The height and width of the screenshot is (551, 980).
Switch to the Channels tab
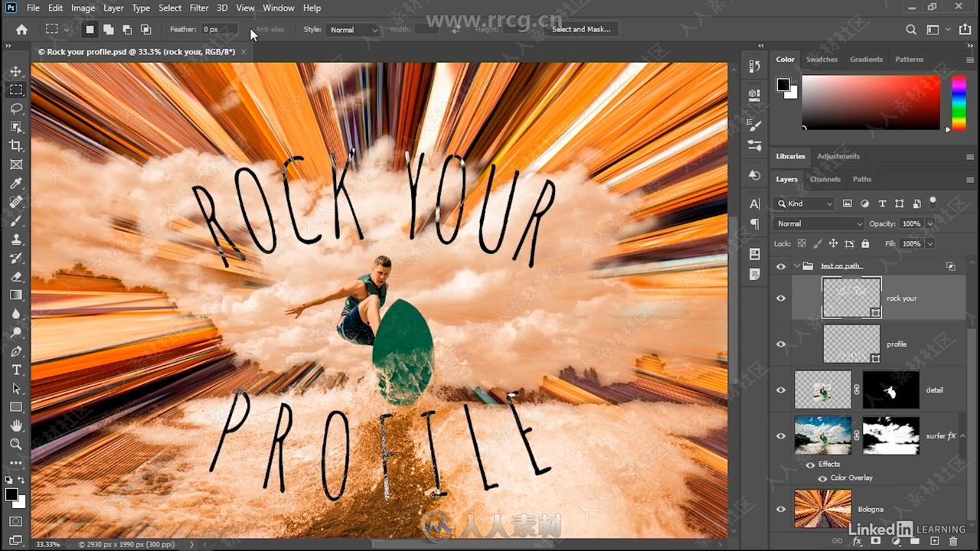click(825, 179)
